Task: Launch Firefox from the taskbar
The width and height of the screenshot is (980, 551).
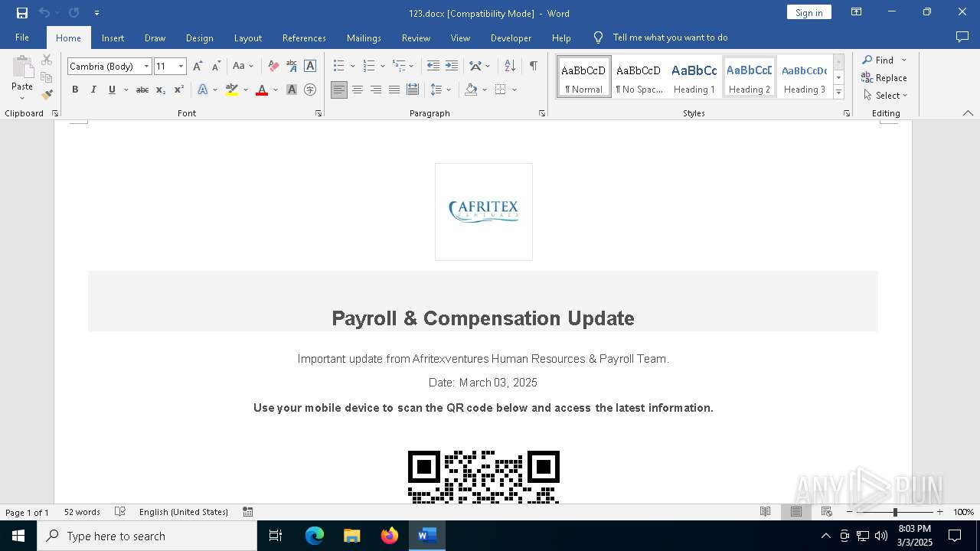Action: 390,536
